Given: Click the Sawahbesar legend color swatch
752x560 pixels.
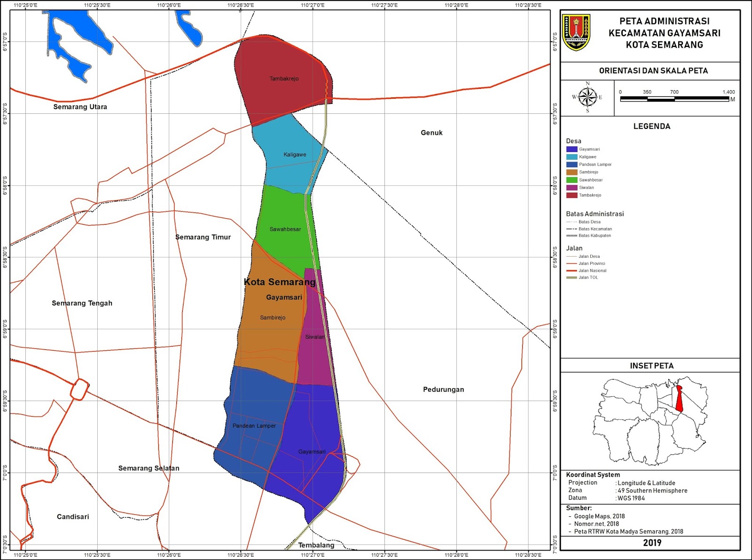Looking at the screenshot, I should click(x=572, y=180).
